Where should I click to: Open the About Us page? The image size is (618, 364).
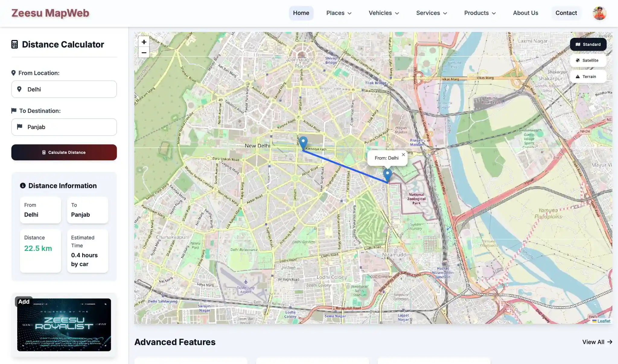526,13
